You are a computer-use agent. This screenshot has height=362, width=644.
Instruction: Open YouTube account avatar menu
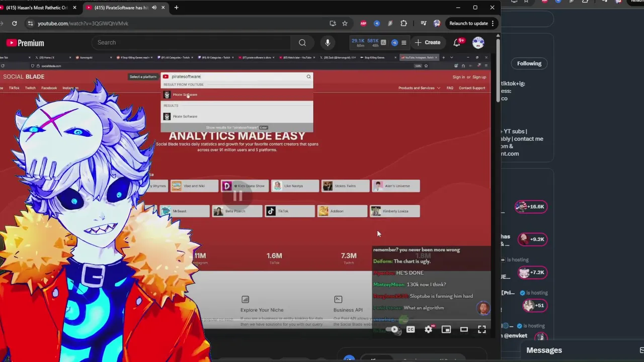(x=478, y=43)
